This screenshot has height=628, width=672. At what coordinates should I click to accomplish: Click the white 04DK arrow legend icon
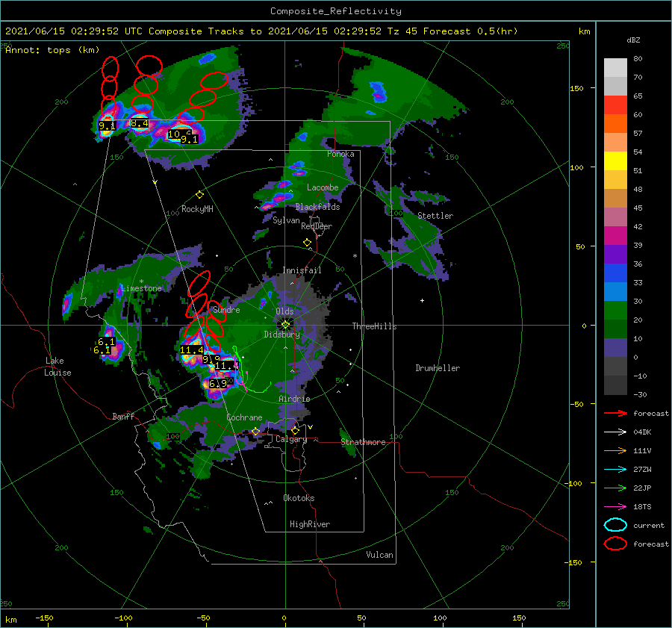click(x=615, y=432)
